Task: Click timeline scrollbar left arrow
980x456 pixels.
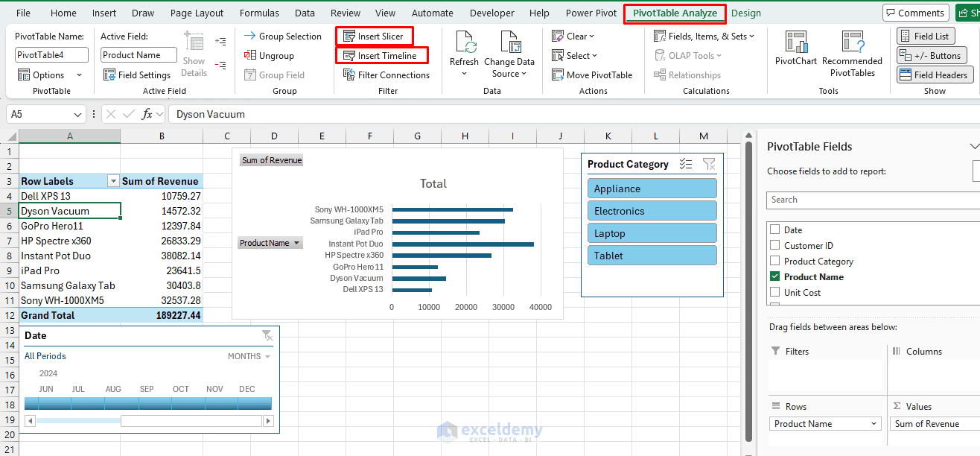Action: [31, 421]
